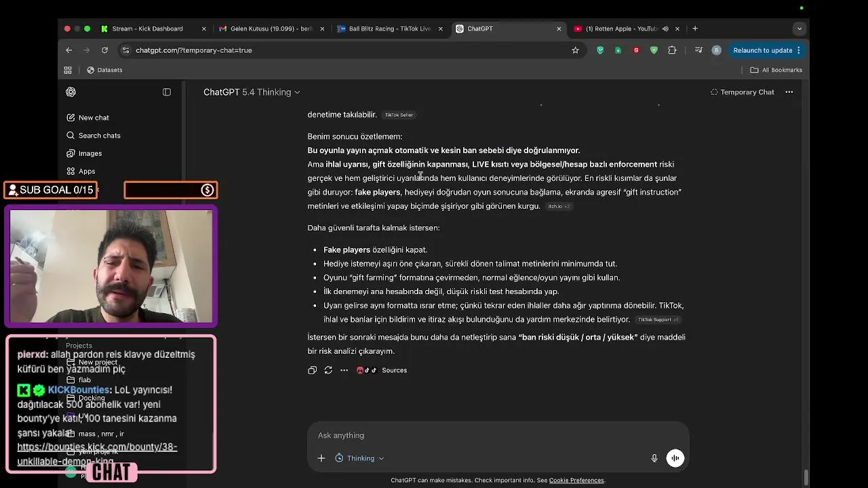868x488 pixels.
Task: Bookmark this page with the star
Action: click(x=575, y=50)
